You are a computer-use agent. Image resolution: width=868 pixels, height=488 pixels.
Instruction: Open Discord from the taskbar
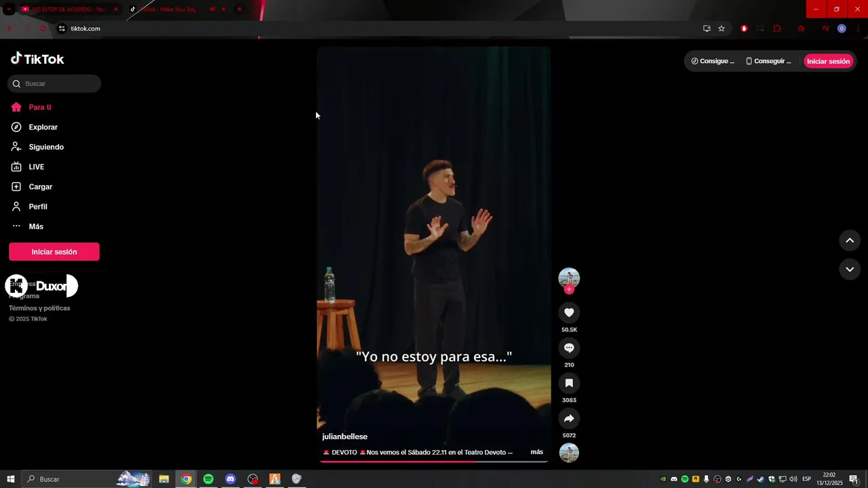pyautogui.click(x=231, y=479)
